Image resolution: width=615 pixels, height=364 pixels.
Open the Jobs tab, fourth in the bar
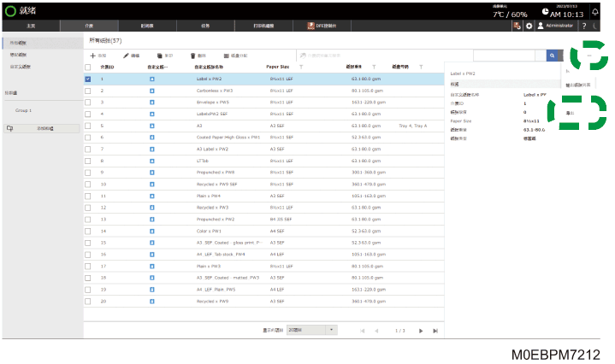[x=205, y=26]
